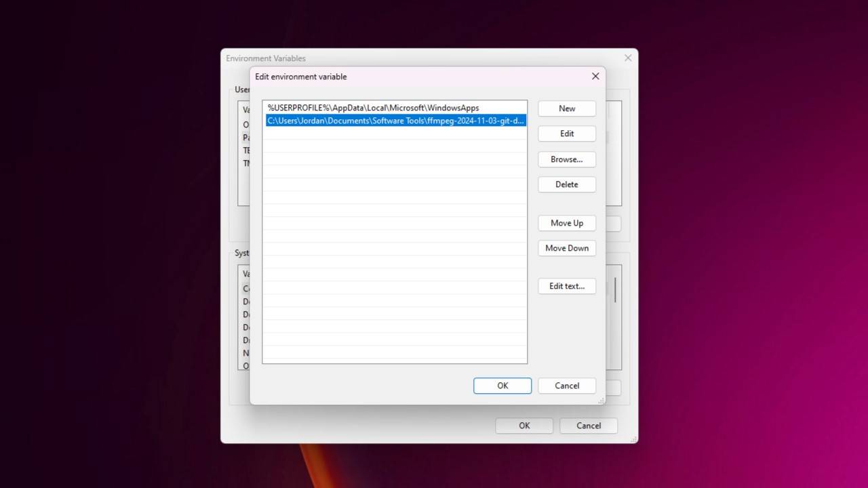Image resolution: width=868 pixels, height=488 pixels.
Task: Close the Environment Variables window
Action: click(x=628, y=58)
